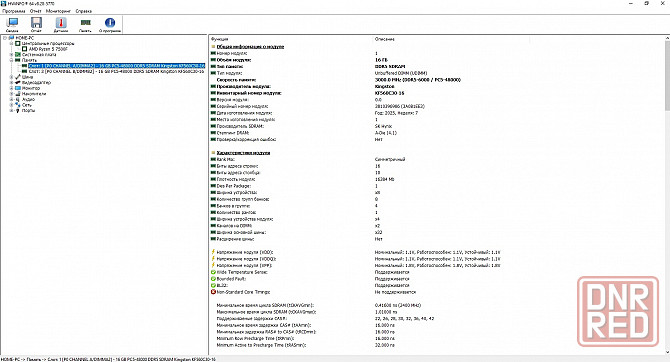The height and width of the screenshot is (362, 670).
Task: Open the Программа menu
Action: click(14, 11)
